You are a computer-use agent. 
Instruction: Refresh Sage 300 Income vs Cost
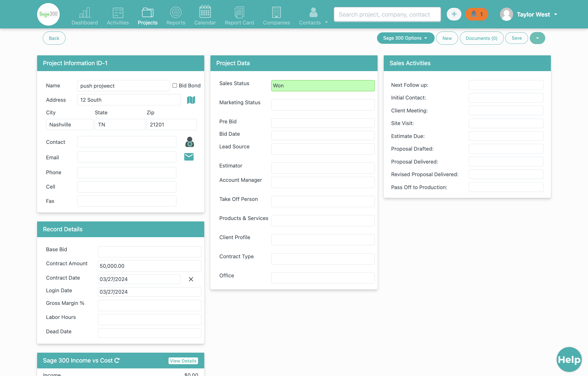click(x=117, y=360)
